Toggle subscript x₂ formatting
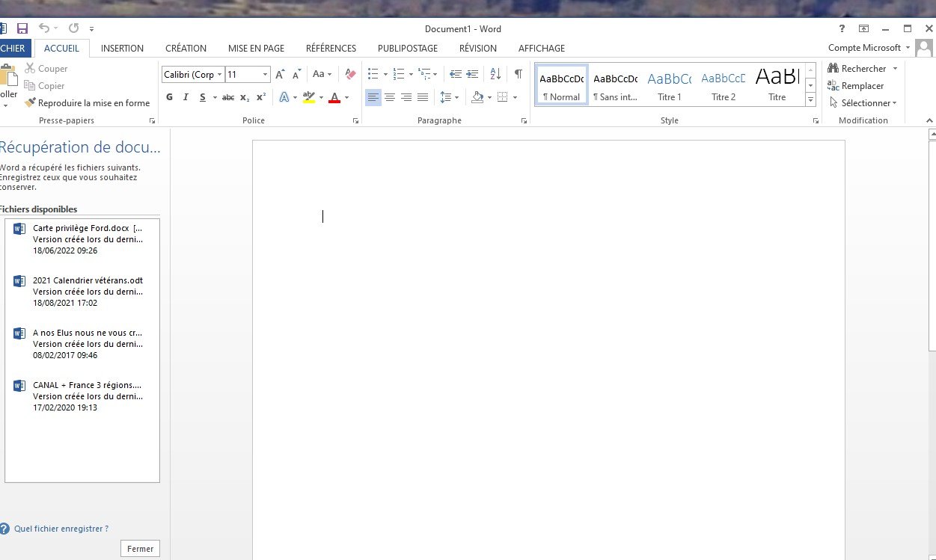 (x=245, y=97)
